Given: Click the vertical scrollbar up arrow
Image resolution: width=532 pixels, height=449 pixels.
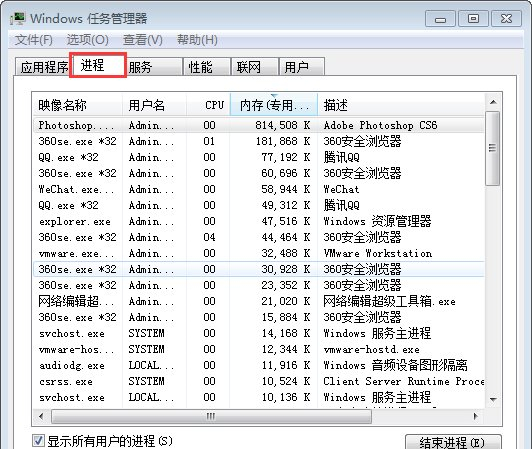Looking at the screenshot, I should click(x=494, y=102).
